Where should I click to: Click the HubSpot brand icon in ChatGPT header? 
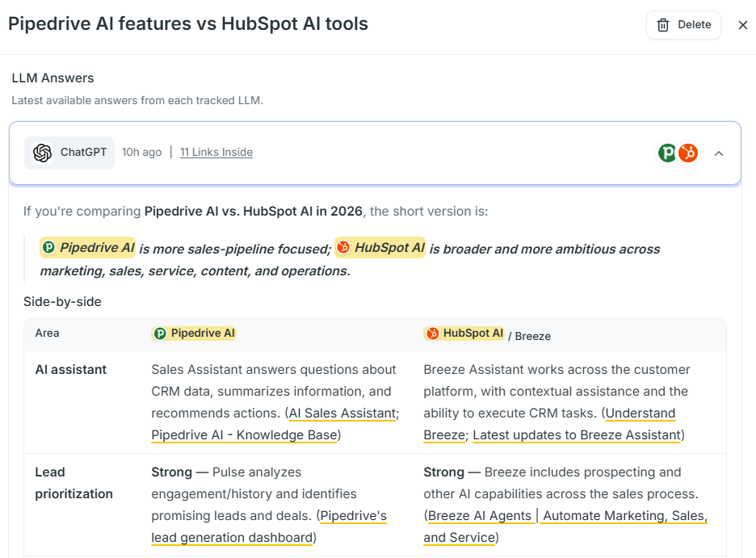click(x=688, y=153)
